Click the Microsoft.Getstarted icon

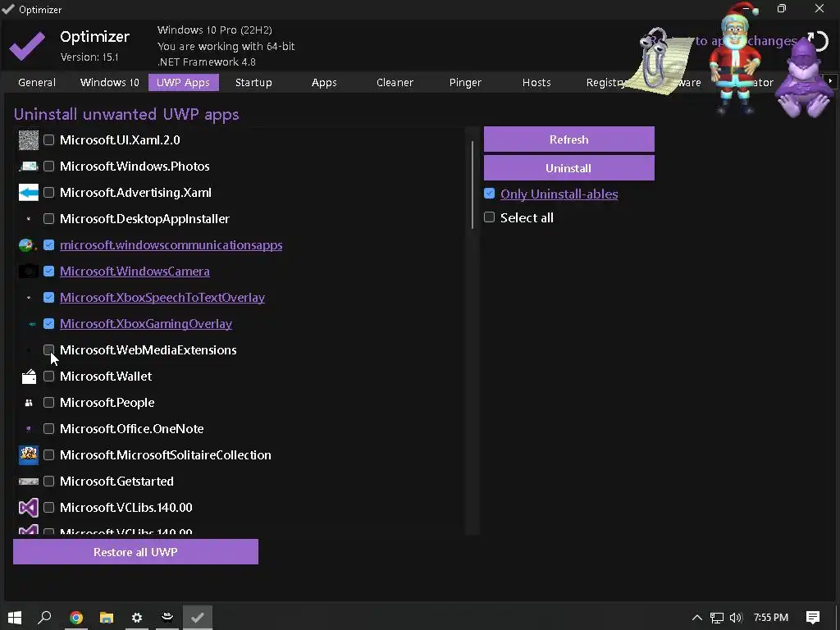[29, 482]
